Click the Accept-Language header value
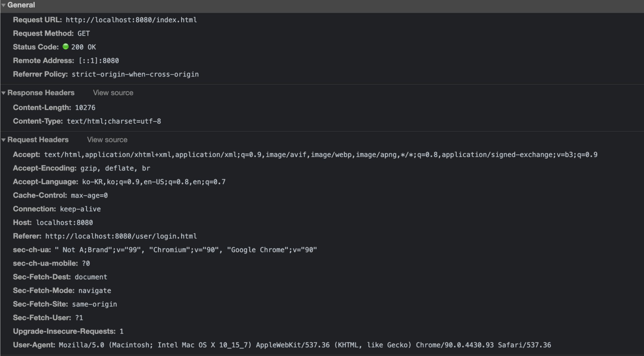 (154, 182)
